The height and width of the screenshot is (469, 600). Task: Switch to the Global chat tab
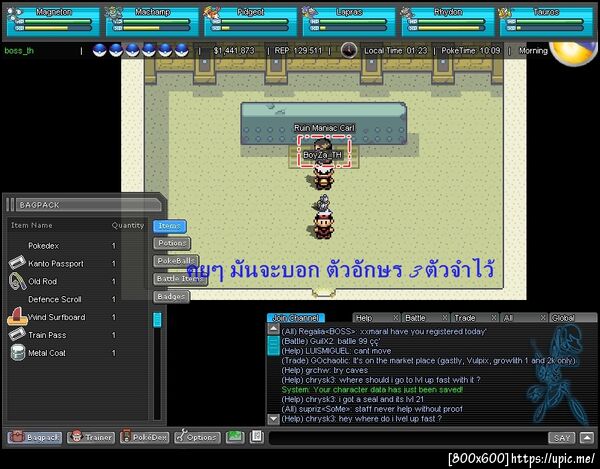tap(573, 318)
